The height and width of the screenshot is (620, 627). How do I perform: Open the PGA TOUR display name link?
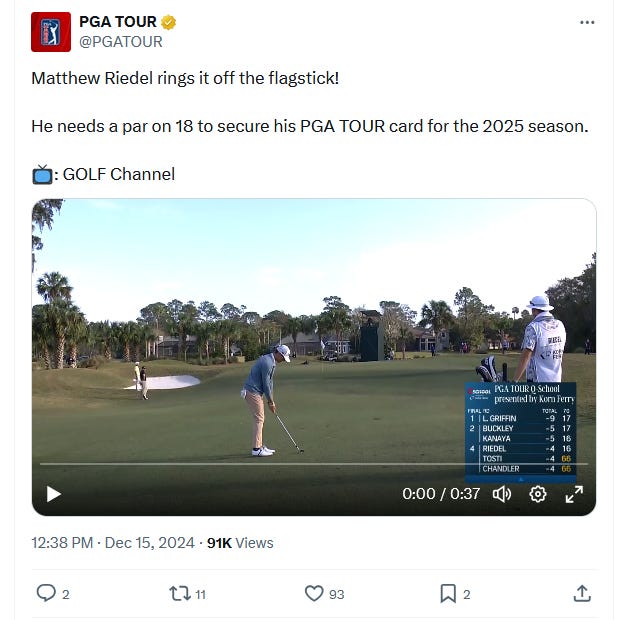[x=118, y=22]
